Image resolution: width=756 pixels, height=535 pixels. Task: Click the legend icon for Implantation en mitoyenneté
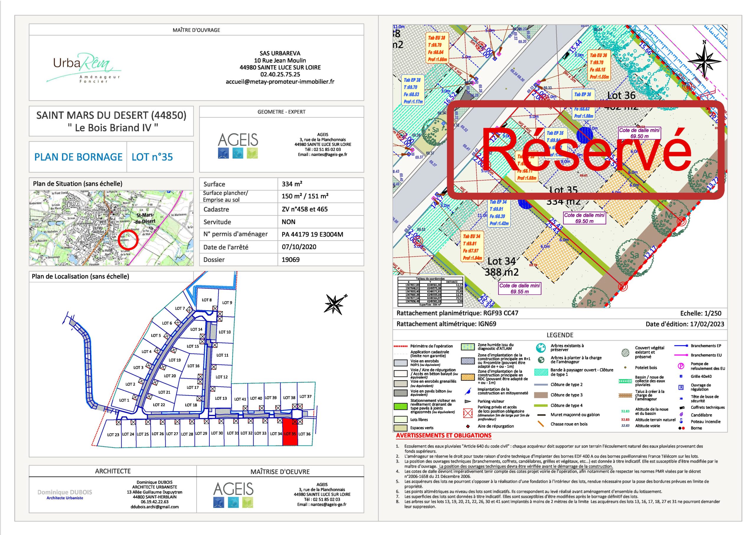tap(467, 391)
